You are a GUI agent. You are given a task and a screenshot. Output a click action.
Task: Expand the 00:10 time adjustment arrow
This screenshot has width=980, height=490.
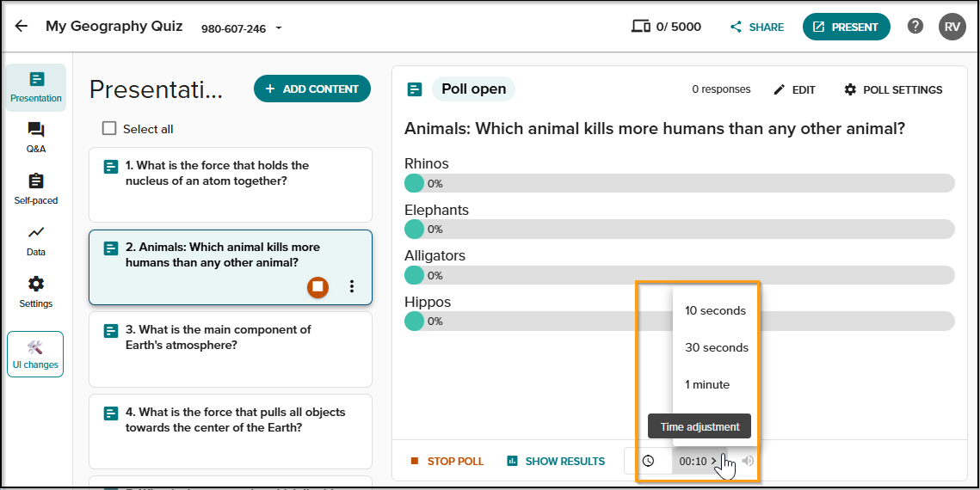[x=714, y=462]
